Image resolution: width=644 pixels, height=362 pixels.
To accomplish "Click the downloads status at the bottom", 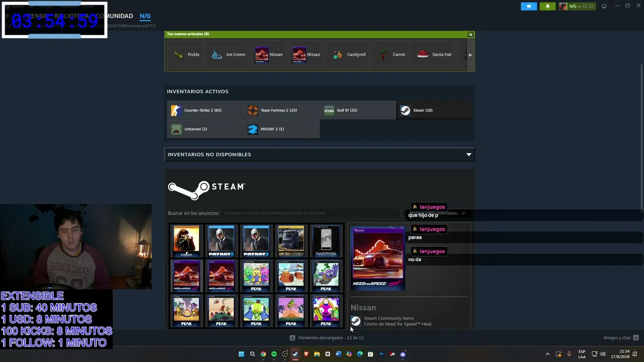I will pos(327,338).
